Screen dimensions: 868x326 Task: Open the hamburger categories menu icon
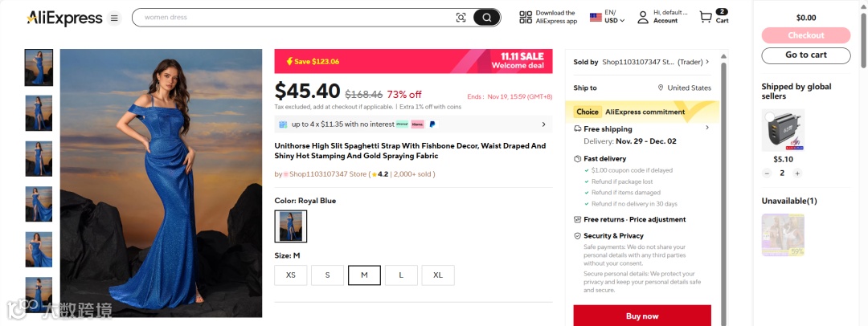tap(114, 18)
